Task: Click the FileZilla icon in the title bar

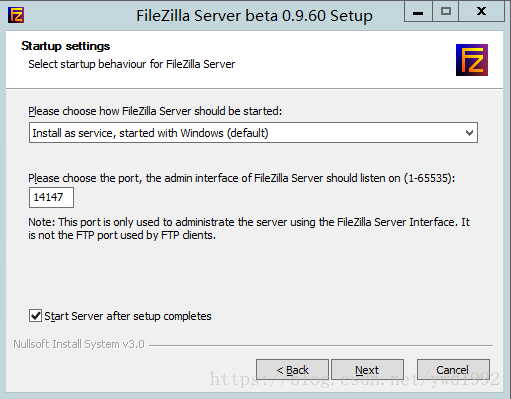Action: pos(16,15)
